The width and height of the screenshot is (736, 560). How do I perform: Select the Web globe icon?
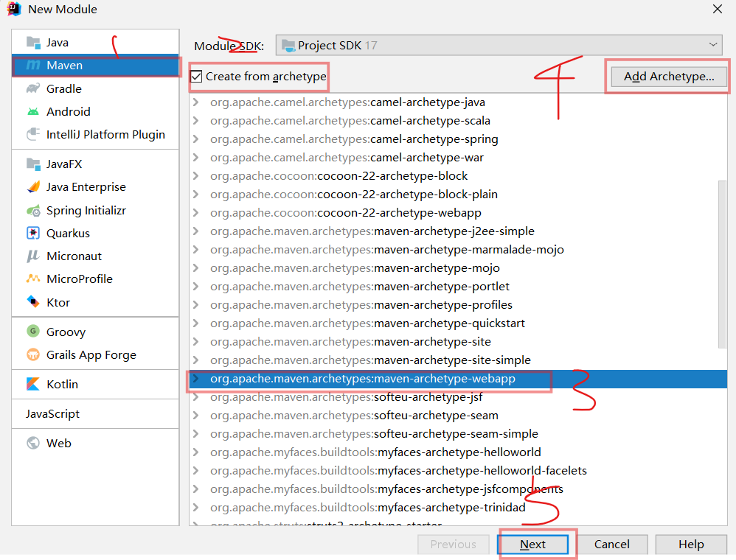33,443
